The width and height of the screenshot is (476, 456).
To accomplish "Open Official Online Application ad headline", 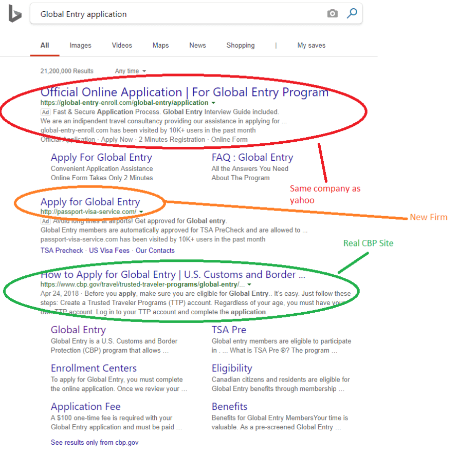I will pyautogui.click(x=185, y=92).
